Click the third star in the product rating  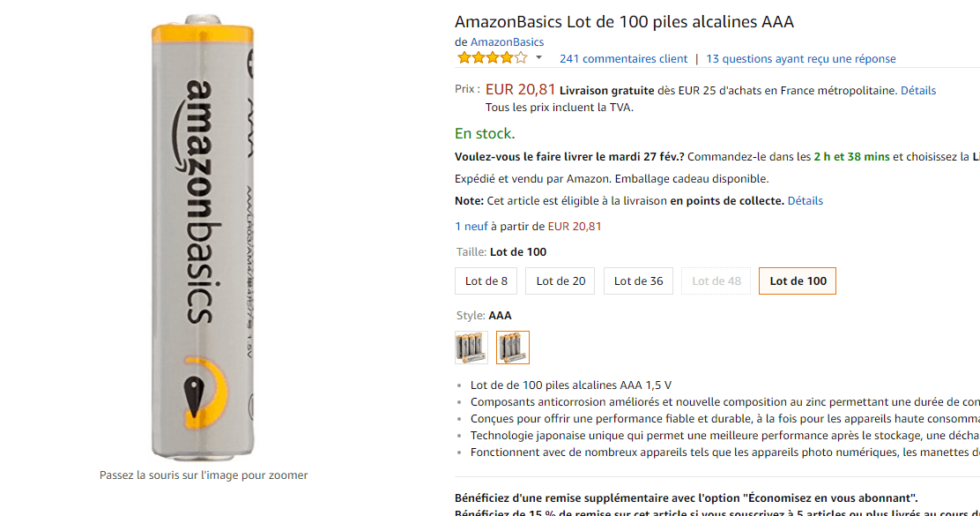494,56
